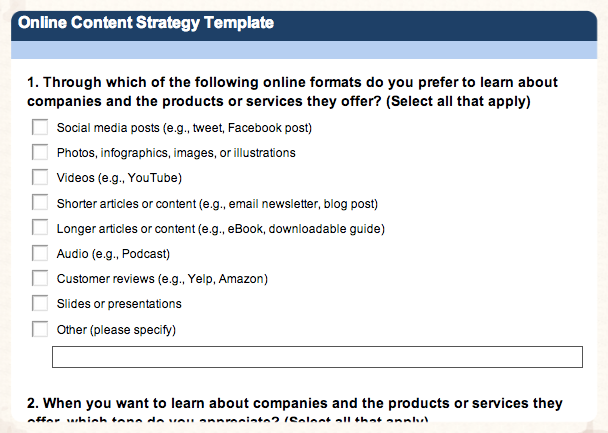Tick the Audio (e.g., Podcast) checkbox
This screenshot has width=608, height=433.
[x=40, y=253]
